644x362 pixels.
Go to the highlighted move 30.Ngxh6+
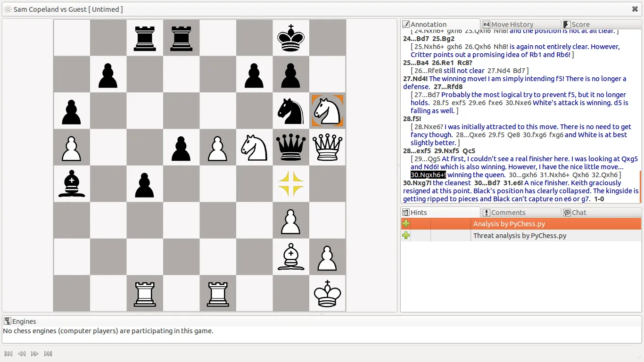click(428, 175)
